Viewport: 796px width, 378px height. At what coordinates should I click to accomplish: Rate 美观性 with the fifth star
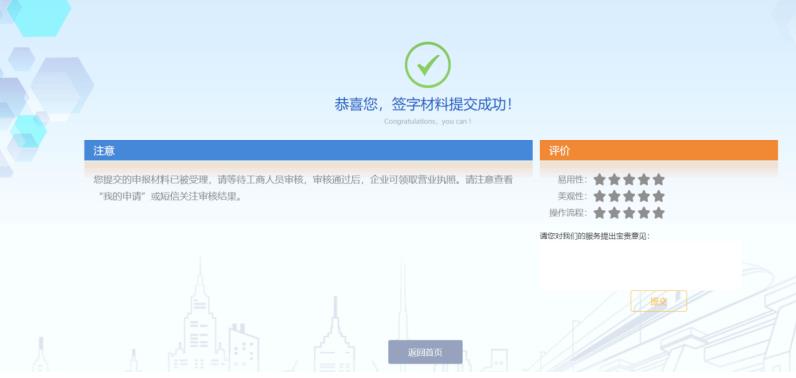pyautogui.click(x=658, y=196)
